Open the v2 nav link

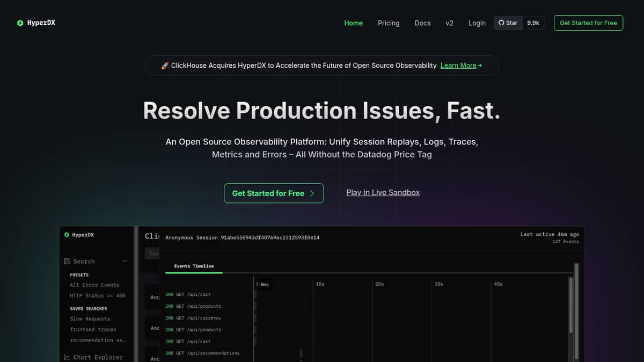coord(449,23)
